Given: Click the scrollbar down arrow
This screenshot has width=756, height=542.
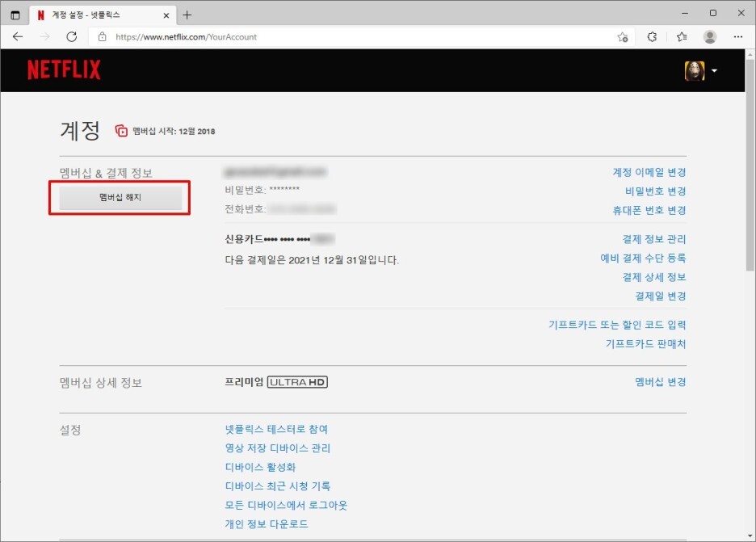Looking at the screenshot, I should click(x=750, y=536).
